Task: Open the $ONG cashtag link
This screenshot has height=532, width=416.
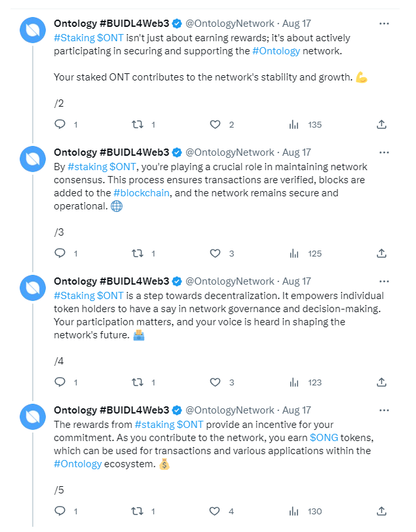Action: (x=325, y=437)
